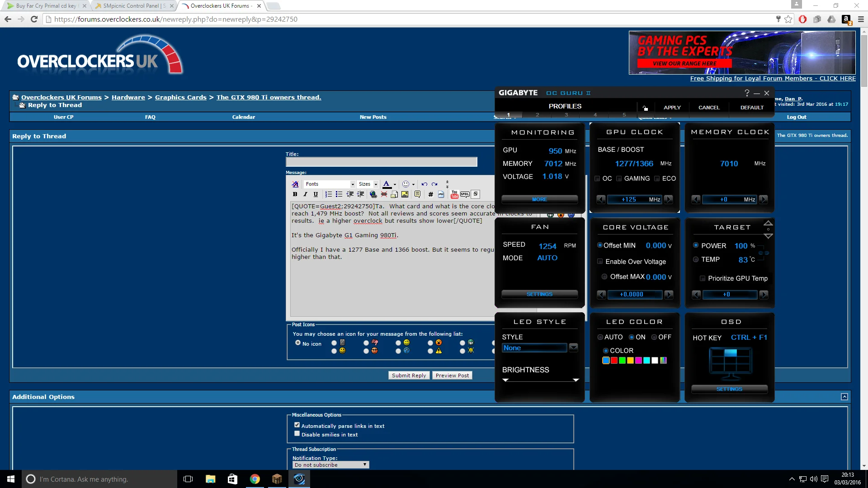Click the remove text formatting icon

tap(295, 184)
